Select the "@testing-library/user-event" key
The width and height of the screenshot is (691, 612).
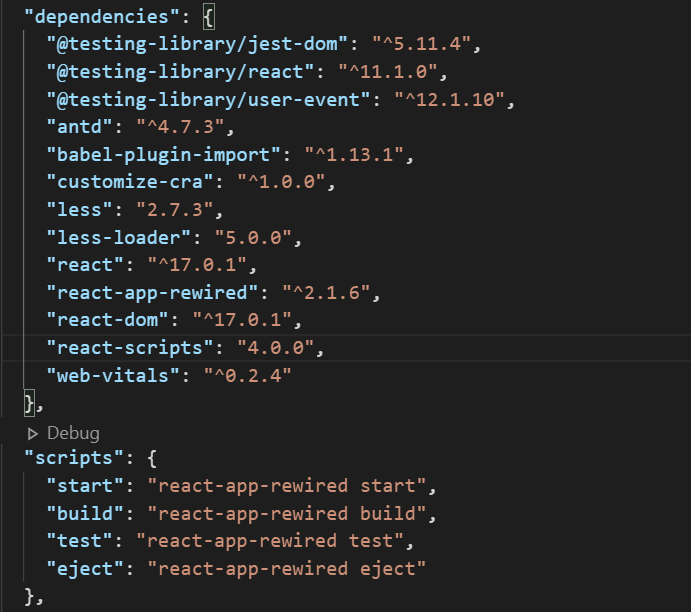click(208, 100)
